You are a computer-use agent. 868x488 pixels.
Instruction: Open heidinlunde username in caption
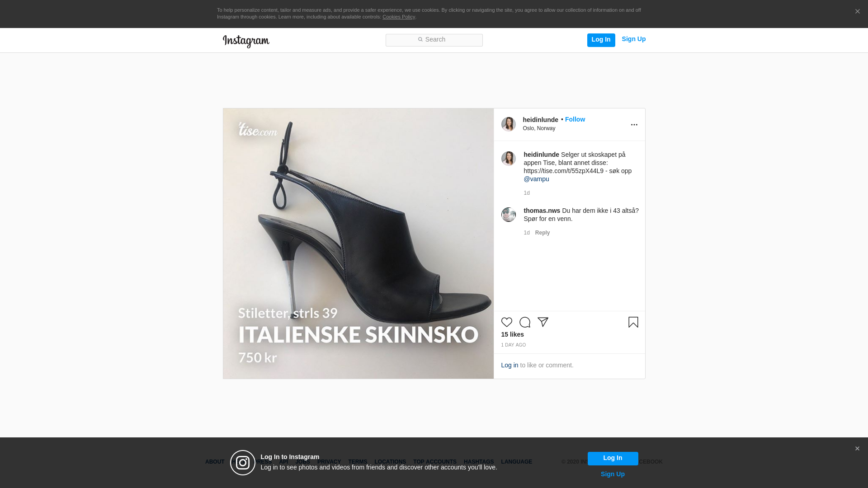(x=542, y=155)
